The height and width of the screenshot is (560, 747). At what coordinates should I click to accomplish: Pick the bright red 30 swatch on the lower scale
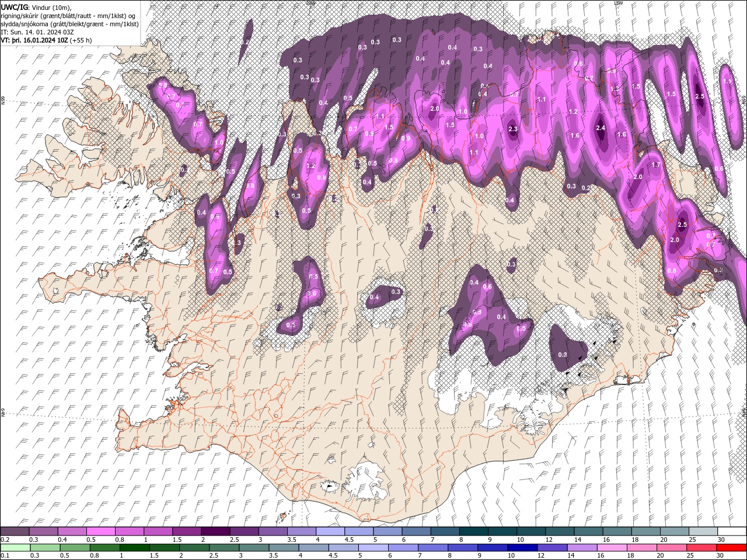[731, 548]
